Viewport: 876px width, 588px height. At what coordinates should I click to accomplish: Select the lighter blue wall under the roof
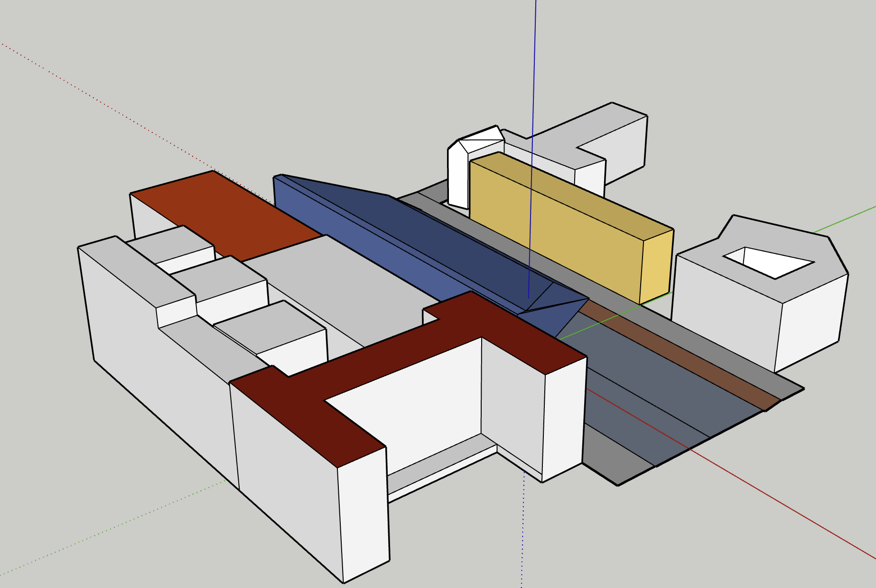click(361, 247)
